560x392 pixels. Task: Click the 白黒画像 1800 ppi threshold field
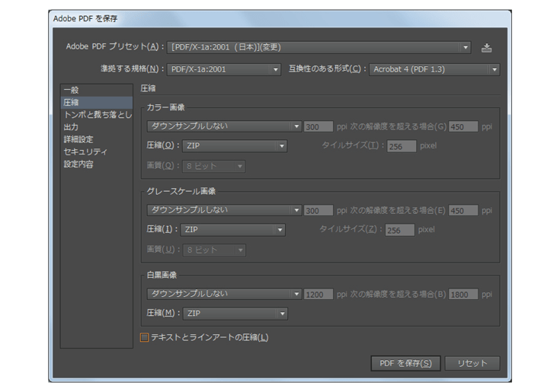coord(463,295)
